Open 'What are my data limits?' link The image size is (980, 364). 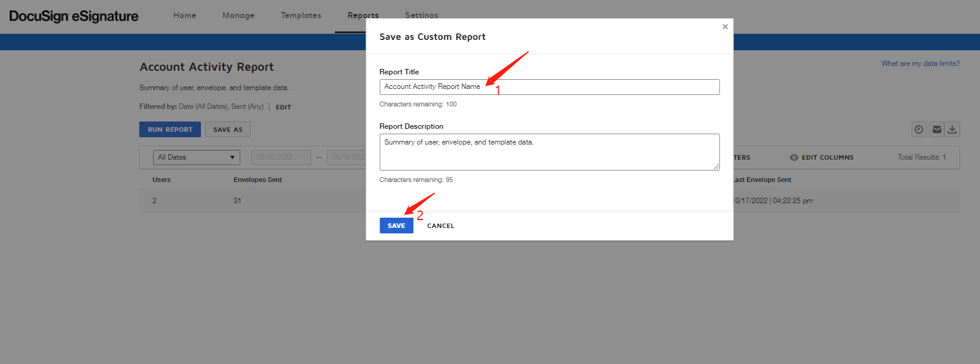pyautogui.click(x=920, y=63)
